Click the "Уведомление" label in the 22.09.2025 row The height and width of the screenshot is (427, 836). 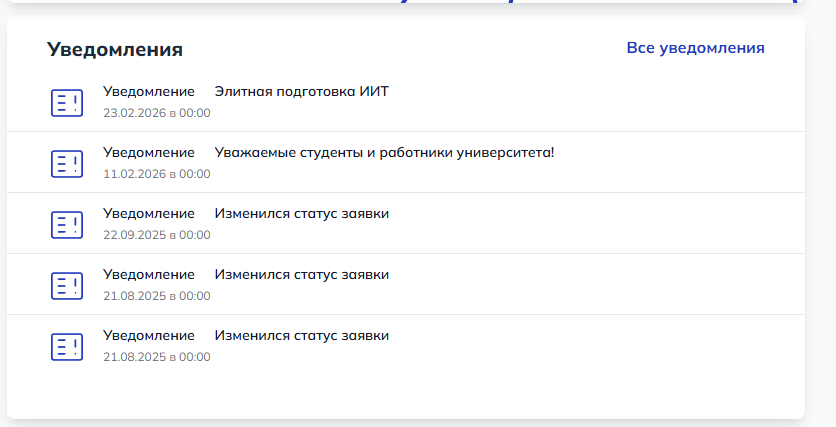pos(149,214)
